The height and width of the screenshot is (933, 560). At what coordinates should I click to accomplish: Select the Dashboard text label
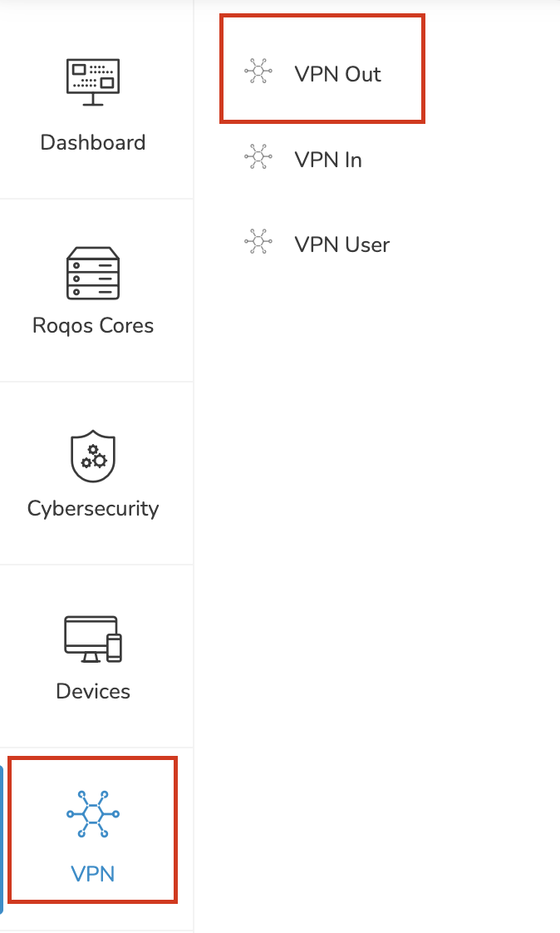pos(93,143)
